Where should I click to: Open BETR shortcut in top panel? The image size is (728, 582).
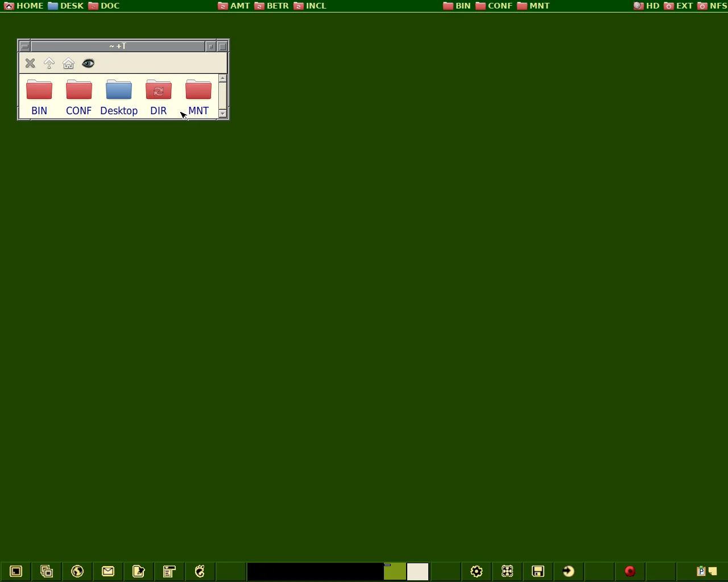tap(272, 6)
